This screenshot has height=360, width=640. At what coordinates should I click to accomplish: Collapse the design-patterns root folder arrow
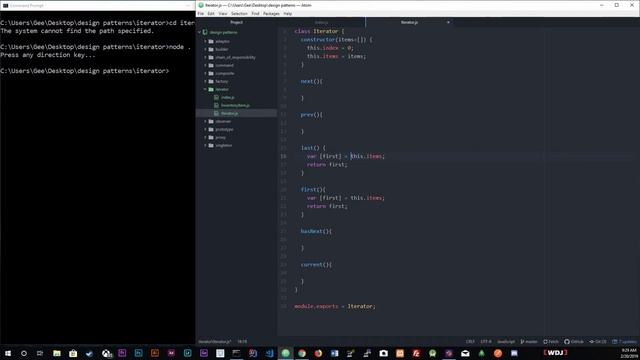point(200,32)
